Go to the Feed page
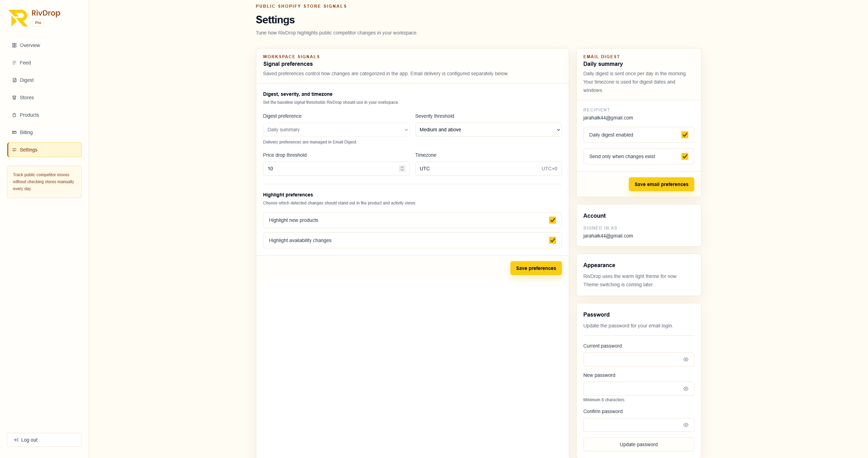 click(x=44, y=63)
